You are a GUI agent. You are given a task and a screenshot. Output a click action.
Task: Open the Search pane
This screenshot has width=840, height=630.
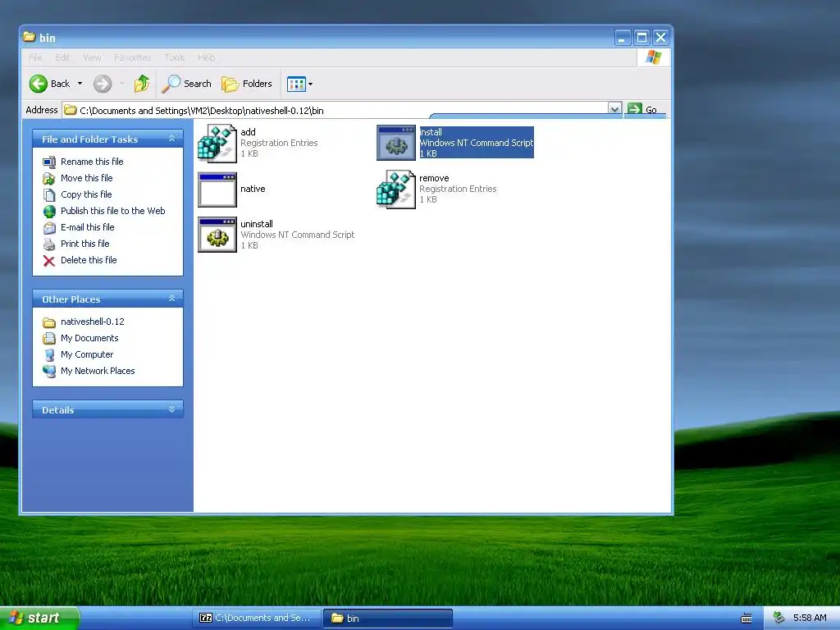pos(187,84)
